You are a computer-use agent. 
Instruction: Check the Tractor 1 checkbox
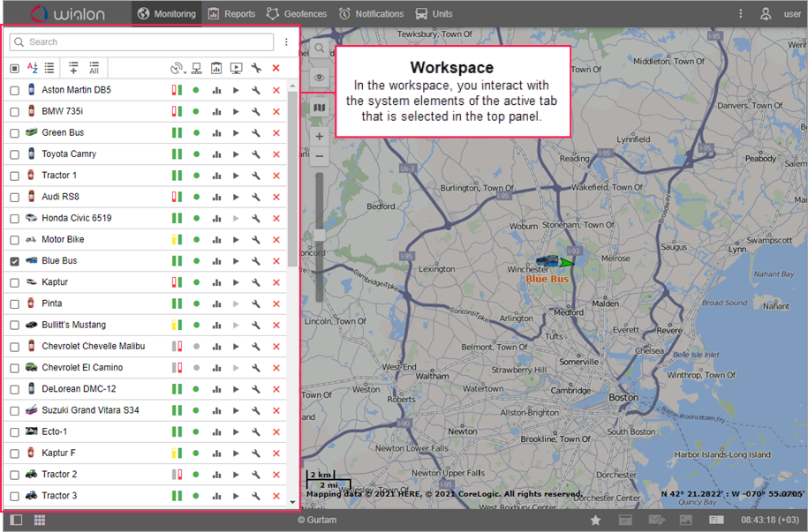tap(14, 176)
